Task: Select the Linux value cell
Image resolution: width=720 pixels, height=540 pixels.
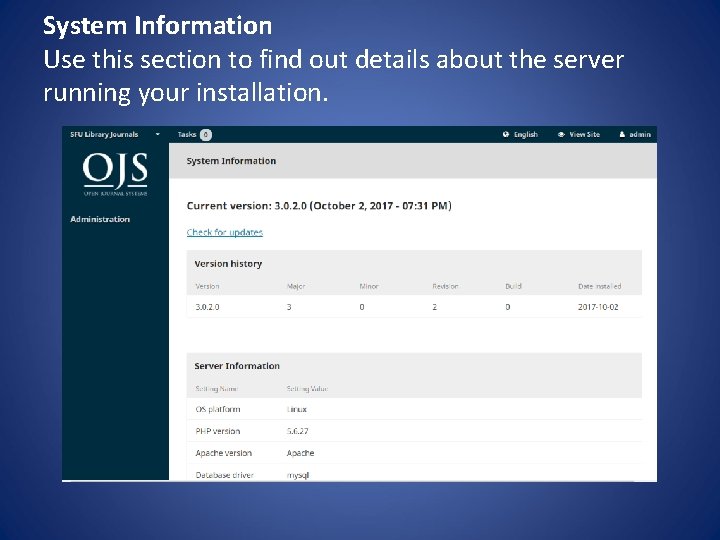Action: 297,409
